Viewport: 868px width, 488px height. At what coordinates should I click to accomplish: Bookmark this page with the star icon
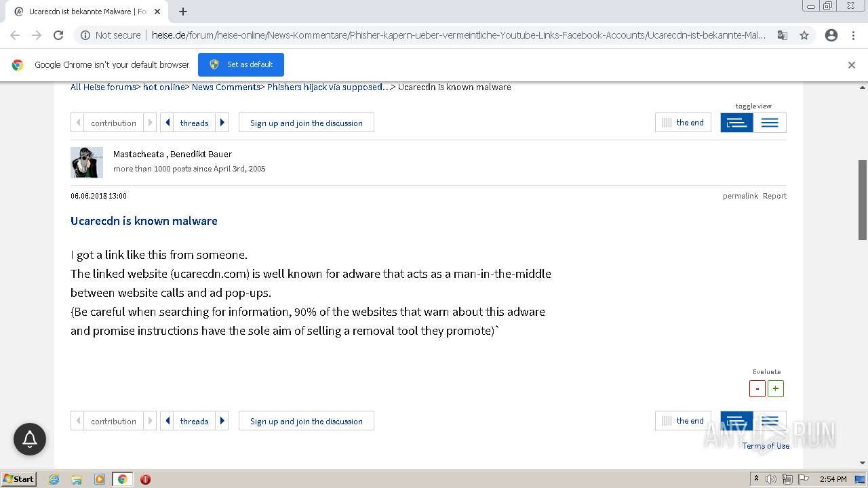pyautogui.click(x=804, y=35)
